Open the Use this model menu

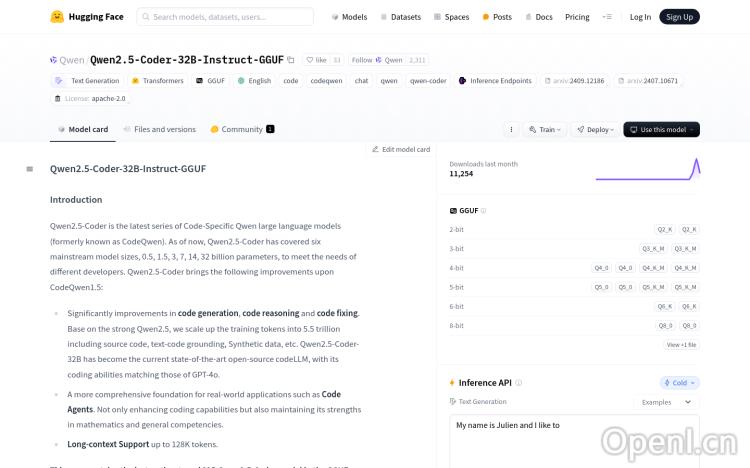[x=661, y=130]
